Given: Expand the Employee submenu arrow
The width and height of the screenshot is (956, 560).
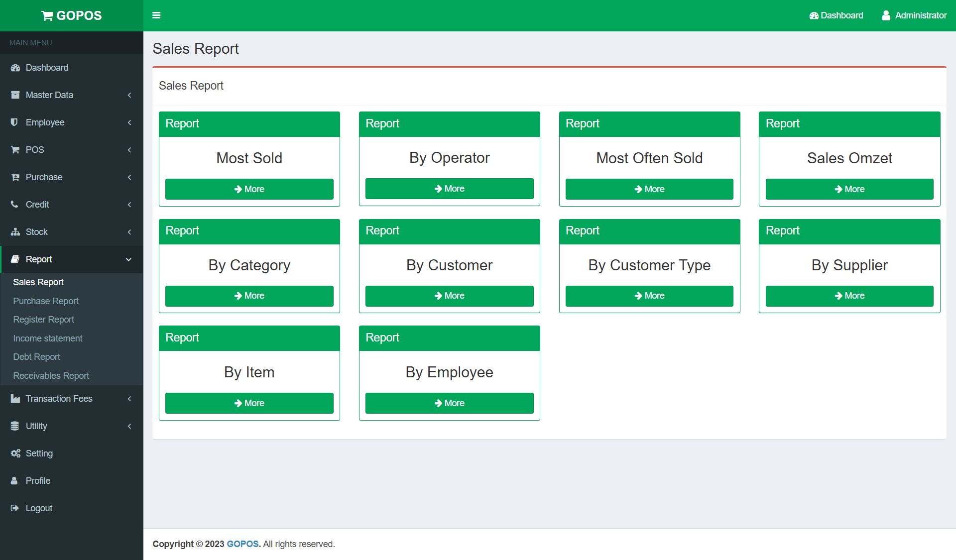Looking at the screenshot, I should tap(129, 122).
